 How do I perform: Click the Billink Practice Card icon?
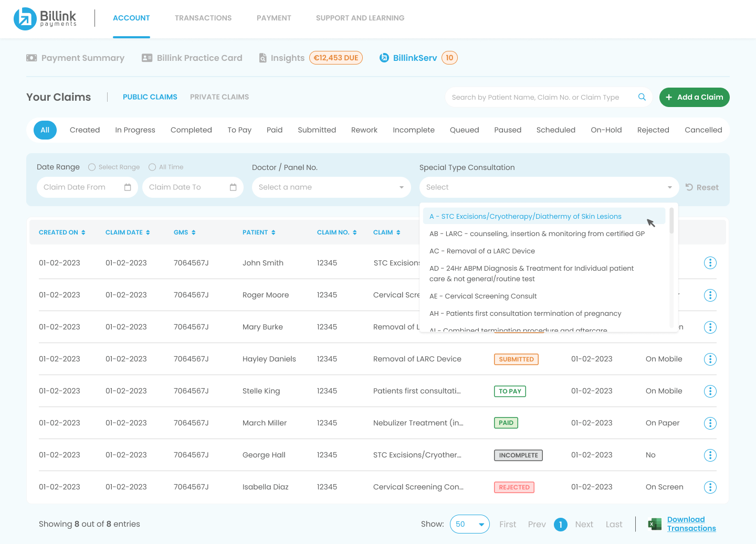[147, 58]
